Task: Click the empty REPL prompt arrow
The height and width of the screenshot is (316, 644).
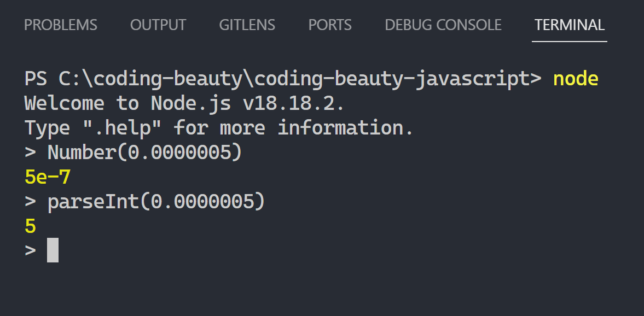Action: coord(31,250)
